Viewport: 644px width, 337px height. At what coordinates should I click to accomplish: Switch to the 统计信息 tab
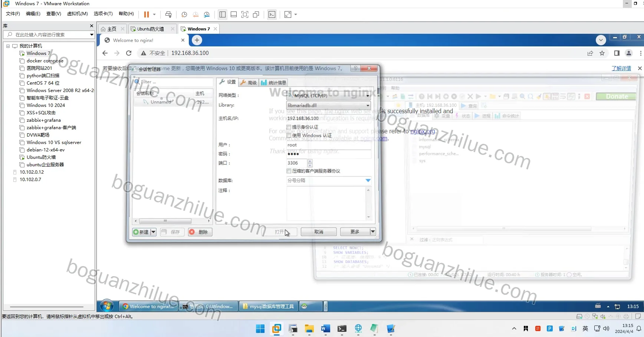[273, 82]
